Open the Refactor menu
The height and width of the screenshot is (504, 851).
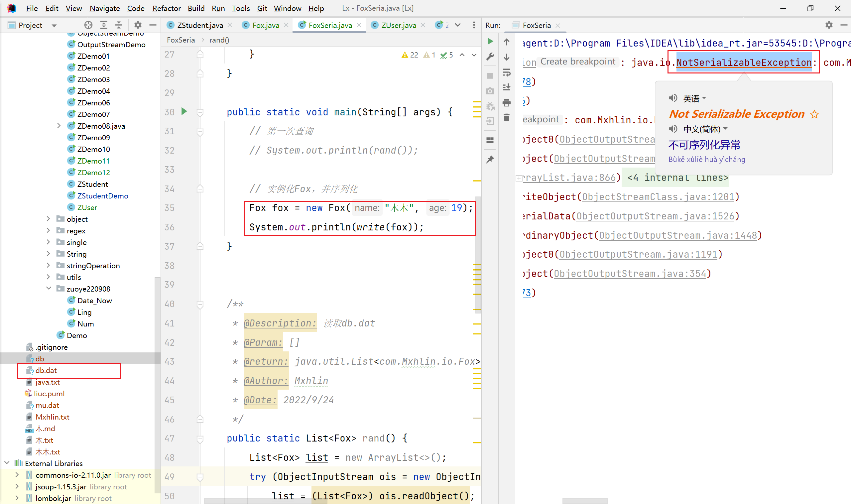[166, 8]
